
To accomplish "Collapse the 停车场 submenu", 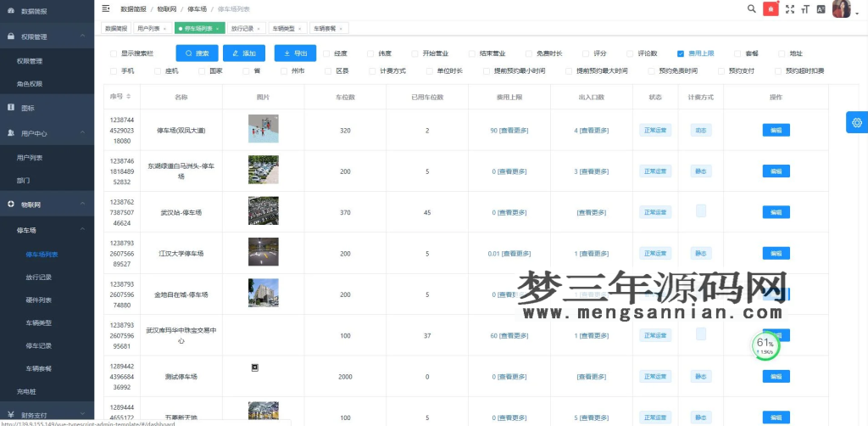I will (x=47, y=230).
